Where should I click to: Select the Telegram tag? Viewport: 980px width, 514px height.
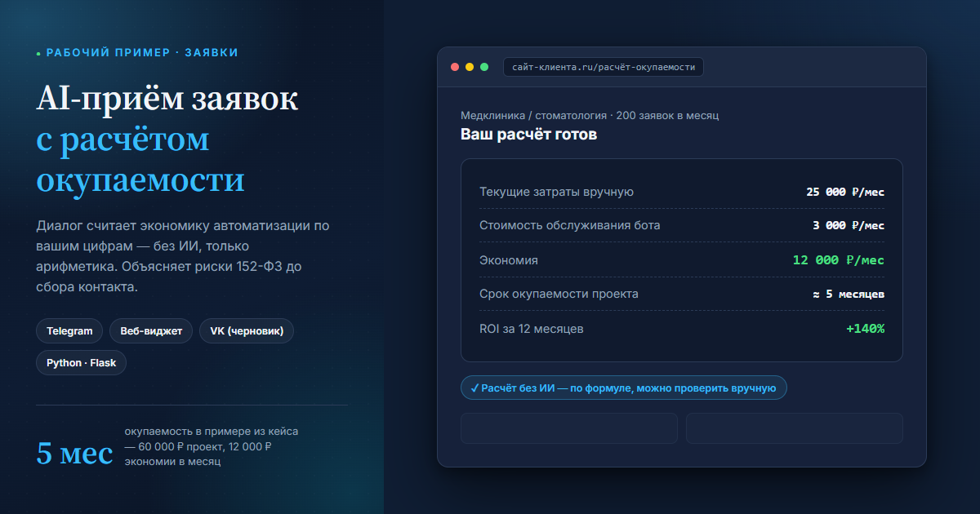[x=69, y=331]
